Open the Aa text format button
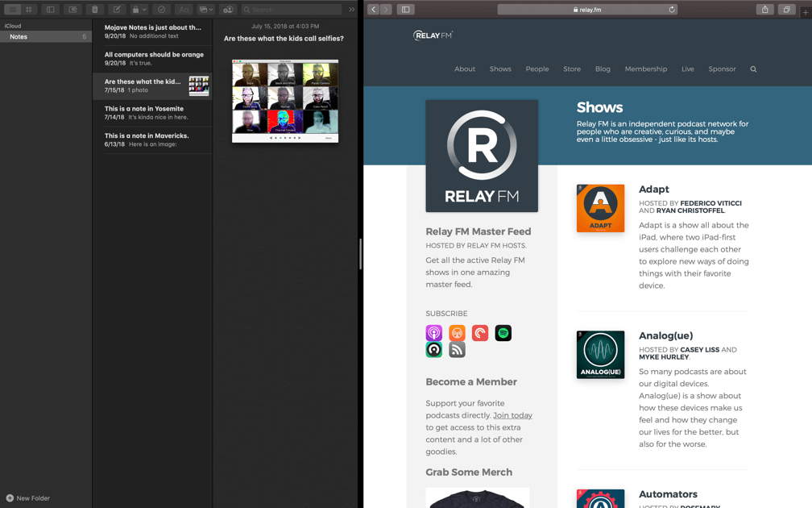812x508 pixels. click(184, 10)
